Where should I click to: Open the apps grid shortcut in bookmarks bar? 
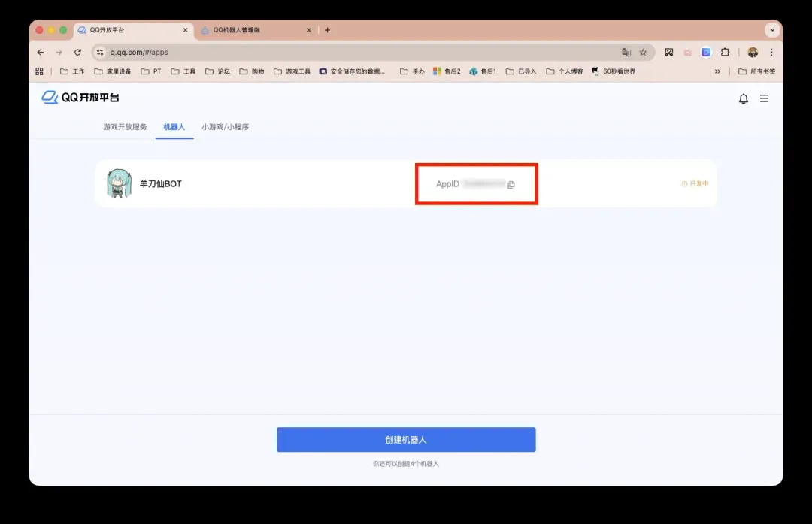pos(39,71)
